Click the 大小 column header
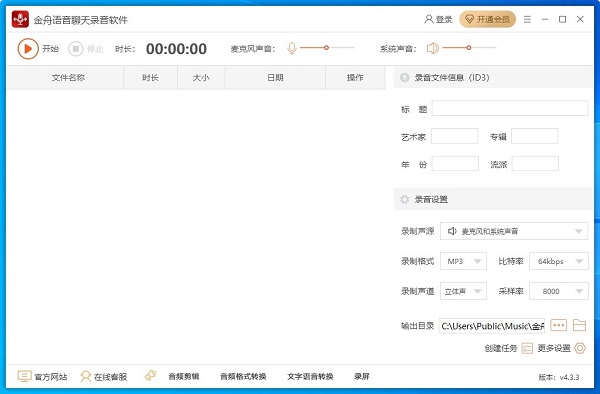This screenshot has height=394, width=600. click(x=201, y=78)
